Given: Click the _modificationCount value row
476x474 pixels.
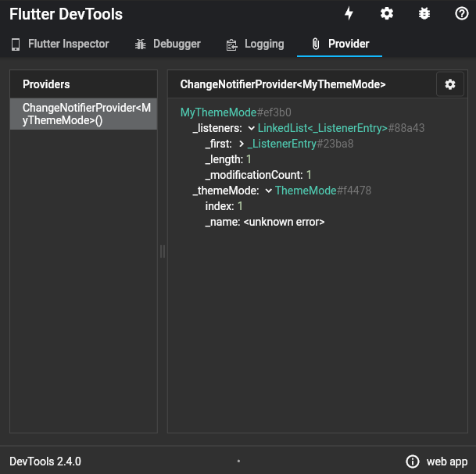Looking at the screenshot, I should pyautogui.click(x=259, y=175).
